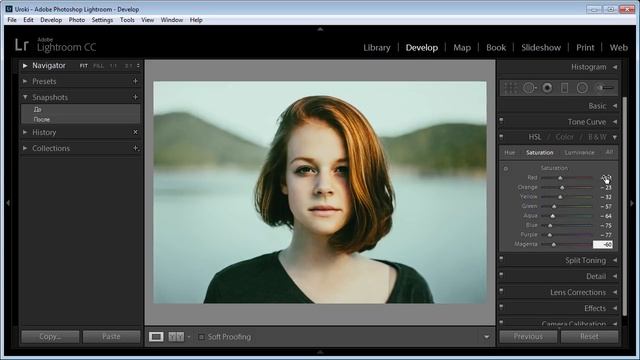
Task: Toggle Camera Calibration panel switch
Action: click(x=501, y=322)
